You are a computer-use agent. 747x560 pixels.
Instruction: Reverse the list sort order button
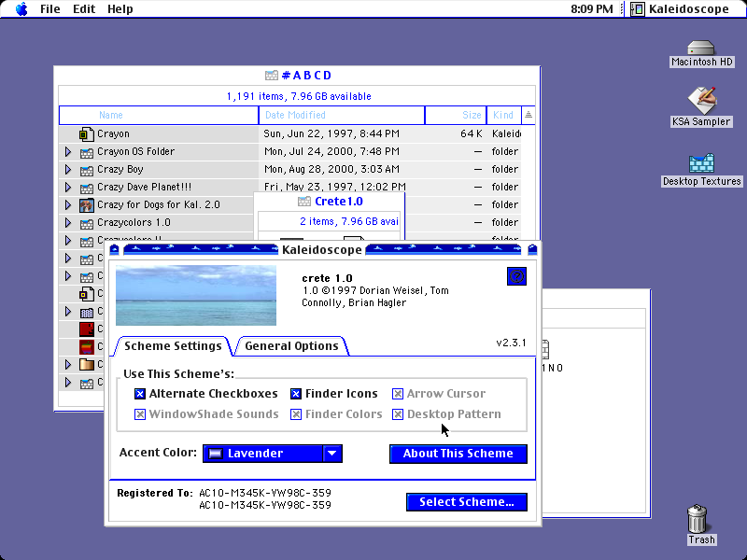[529, 115]
